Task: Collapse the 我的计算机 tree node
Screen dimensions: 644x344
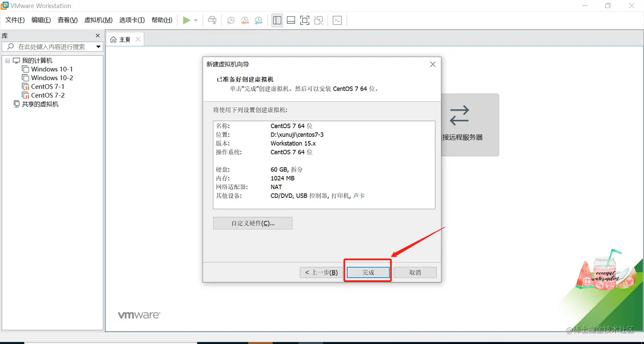Action: [x=7, y=61]
